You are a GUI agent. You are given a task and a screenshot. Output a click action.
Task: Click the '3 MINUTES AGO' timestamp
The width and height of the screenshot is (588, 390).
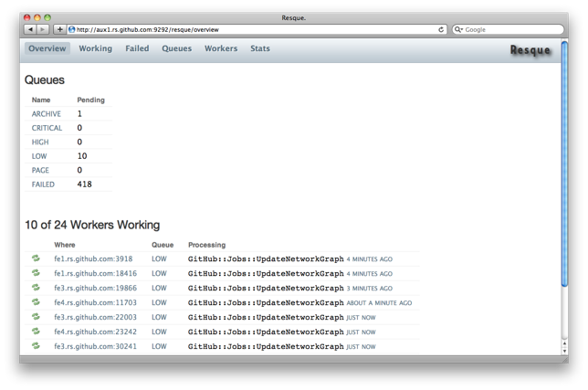[370, 289]
